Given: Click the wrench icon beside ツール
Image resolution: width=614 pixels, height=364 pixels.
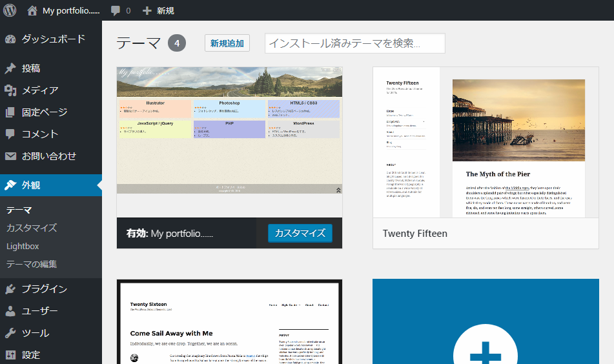Looking at the screenshot, I should pyautogui.click(x=10, y=333).
